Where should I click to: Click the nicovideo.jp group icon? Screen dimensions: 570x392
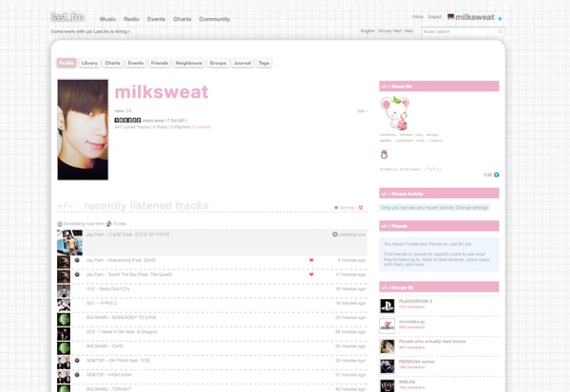(388, 326)
